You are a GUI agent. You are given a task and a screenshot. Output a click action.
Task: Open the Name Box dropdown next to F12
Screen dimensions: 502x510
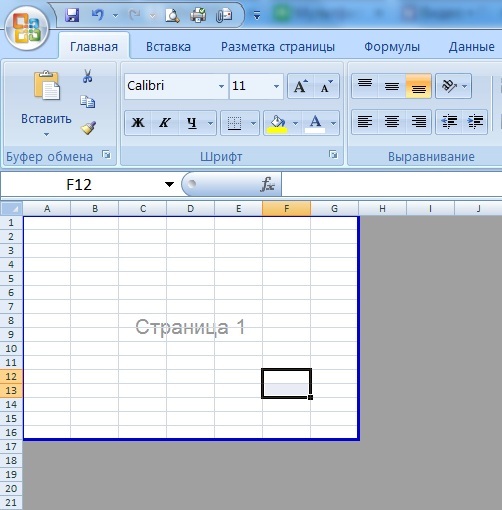(x=169, y=184)
